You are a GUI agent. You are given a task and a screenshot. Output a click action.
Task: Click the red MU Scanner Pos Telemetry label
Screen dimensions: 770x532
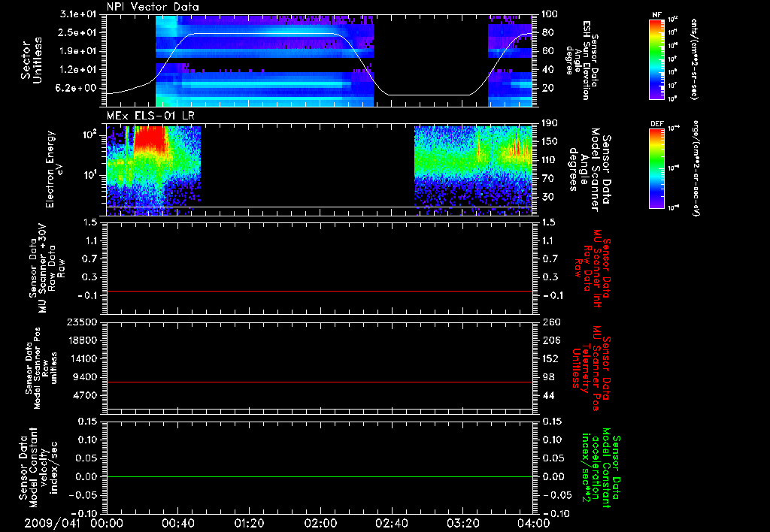(x=591, y=368)
